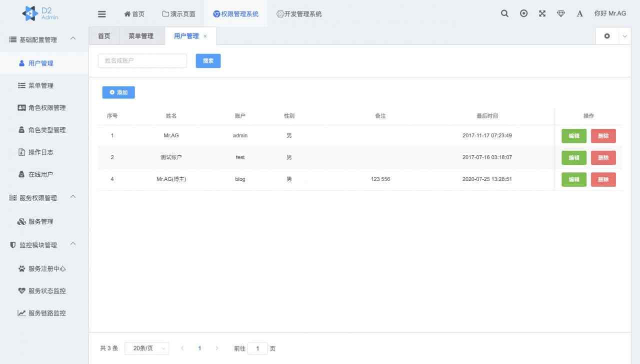This screenshot has height=364, width=640.
Task: Open the 20条/页 page size dropdown
Action: point(146,348)
